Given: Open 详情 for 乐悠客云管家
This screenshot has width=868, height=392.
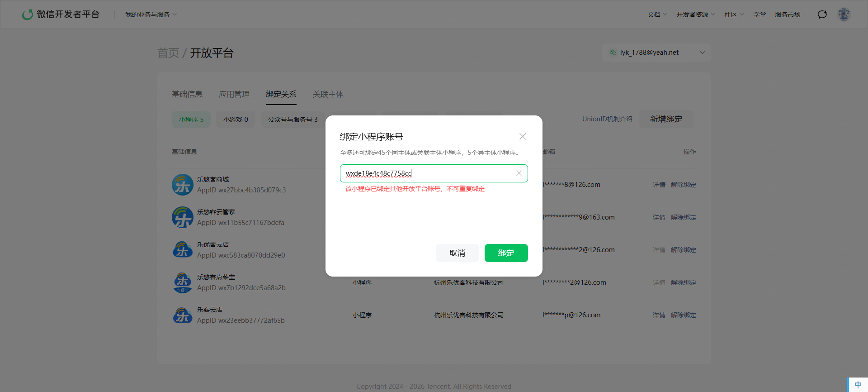Looking at the screenshot, I should 659,217.
